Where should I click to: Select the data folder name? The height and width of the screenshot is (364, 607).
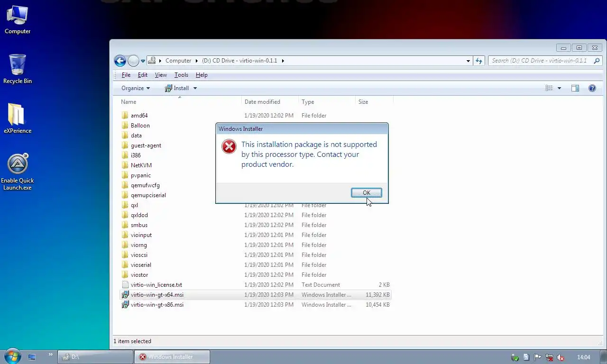point(136,136)
